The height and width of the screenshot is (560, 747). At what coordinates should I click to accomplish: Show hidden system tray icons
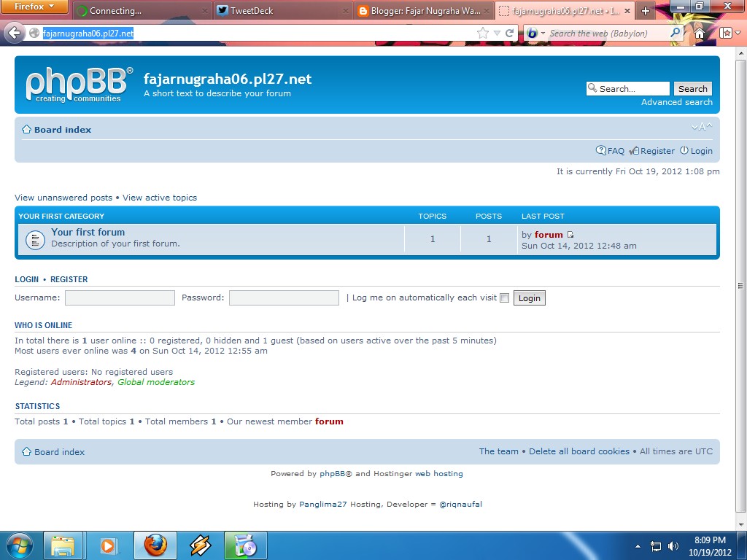click(638, 546)
